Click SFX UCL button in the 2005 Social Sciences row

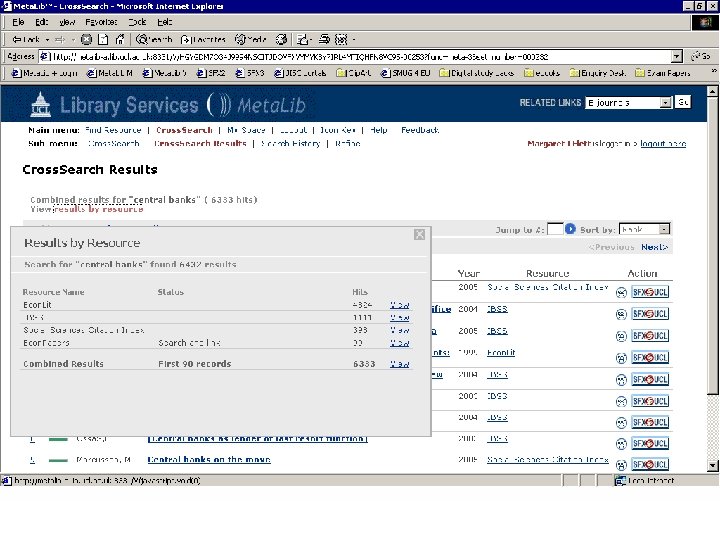[x=650, y=292]
